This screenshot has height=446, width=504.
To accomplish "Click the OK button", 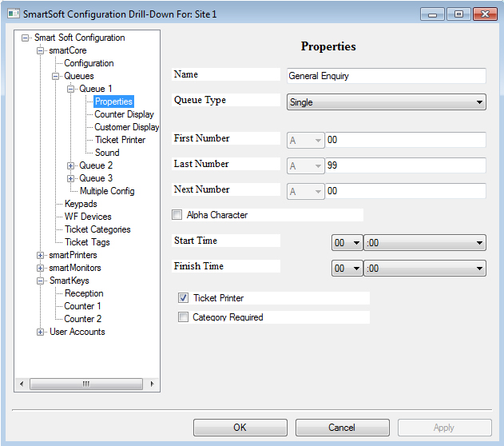I will coord(240,428).
